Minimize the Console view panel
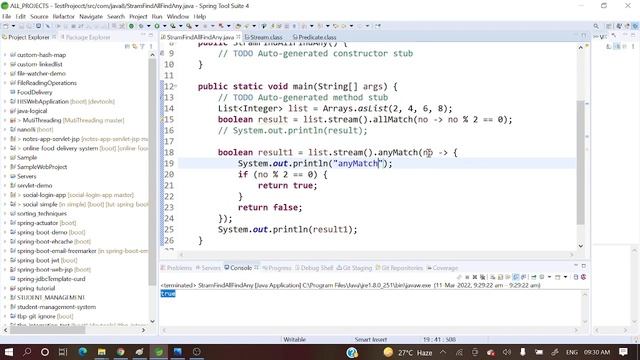 pyautogui.click(x=576, y=265)
